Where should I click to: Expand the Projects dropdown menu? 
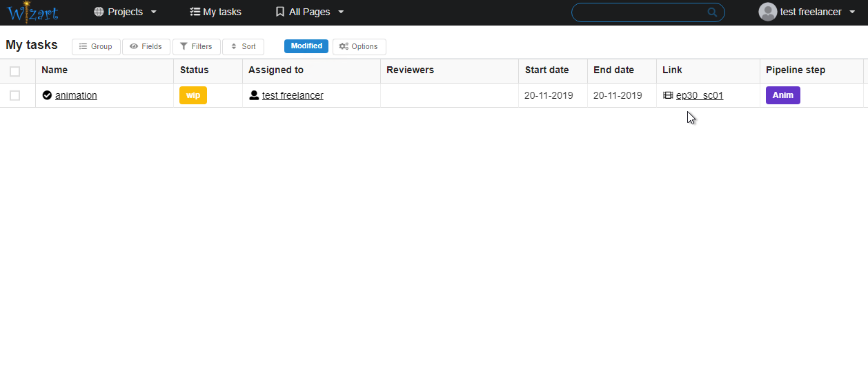[x=126, y=12]
